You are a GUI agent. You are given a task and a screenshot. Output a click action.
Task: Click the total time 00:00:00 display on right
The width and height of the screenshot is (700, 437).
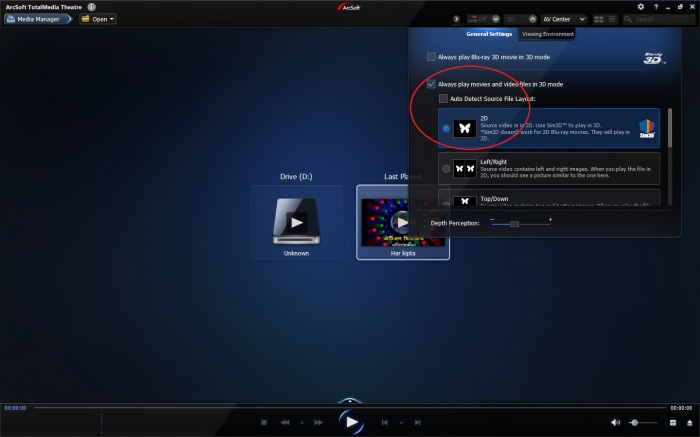pyautogui.click(x=681, y=408)
